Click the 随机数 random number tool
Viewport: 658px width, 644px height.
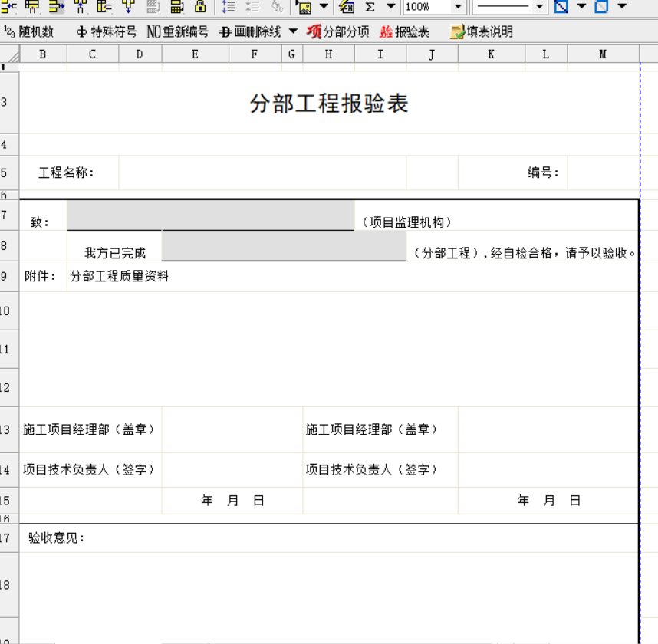[x=29, y=32]
